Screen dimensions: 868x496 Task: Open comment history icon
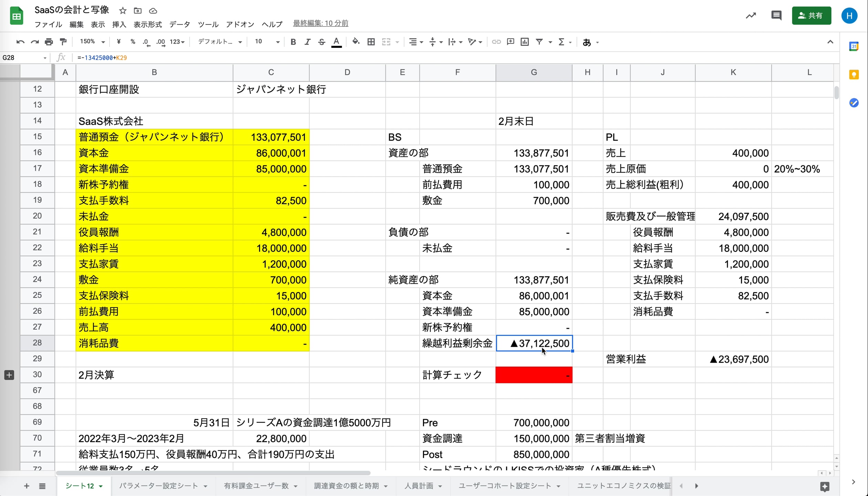[x=776, y=15]
